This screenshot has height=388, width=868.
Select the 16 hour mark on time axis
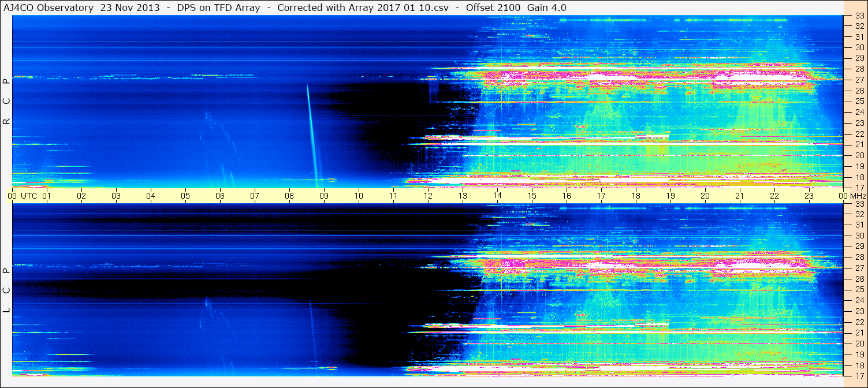567,196
